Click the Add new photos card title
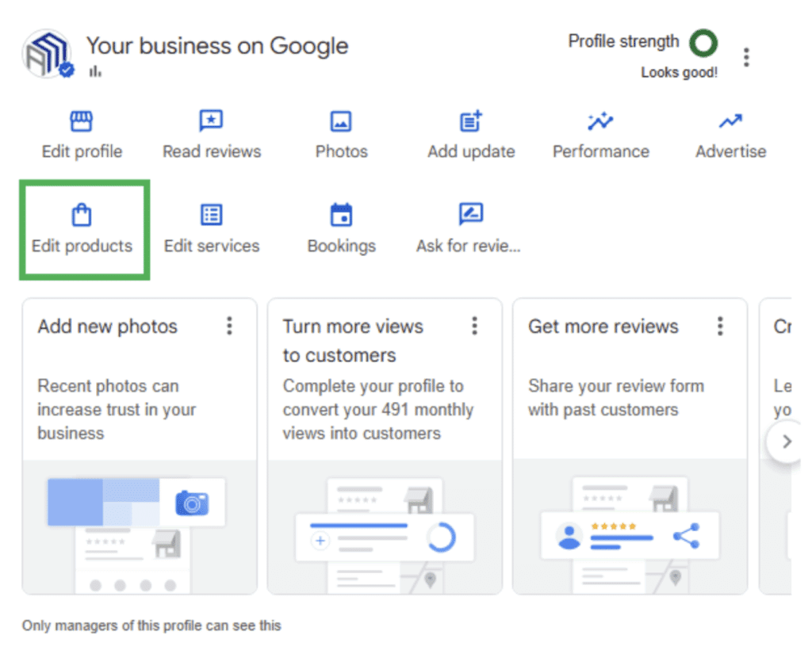The height and width of the screenshot is (658, 812). tap(108, 327)
